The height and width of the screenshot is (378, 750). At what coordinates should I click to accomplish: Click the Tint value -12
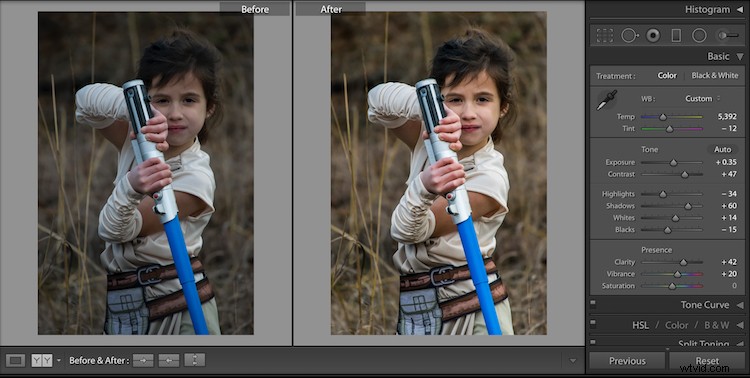point(729,128)
